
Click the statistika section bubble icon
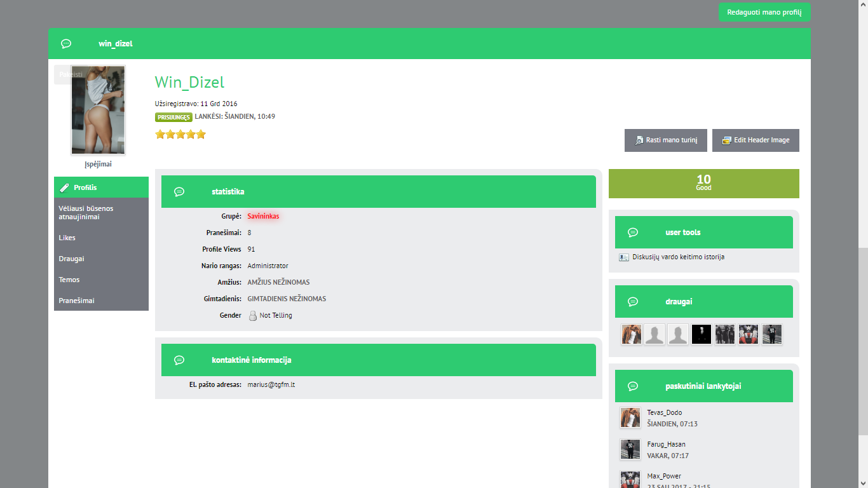pyautogui.click(x=179, y=191)
